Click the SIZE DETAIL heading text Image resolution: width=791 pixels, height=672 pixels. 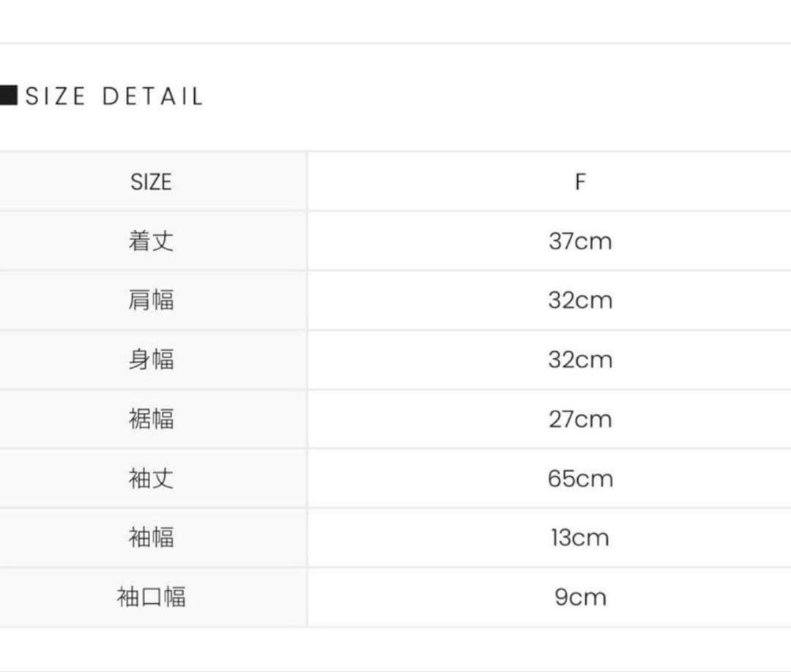114,97
